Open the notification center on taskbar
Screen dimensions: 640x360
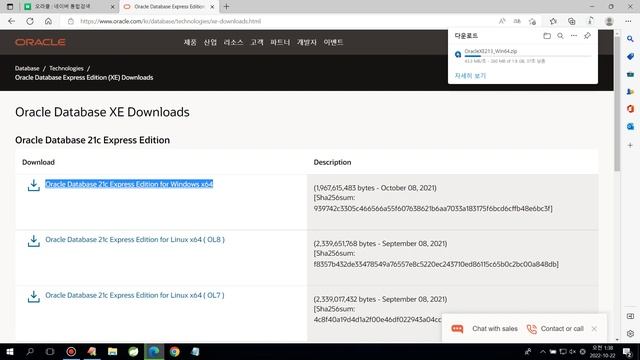pyautogui.click(x=627, y=351)
